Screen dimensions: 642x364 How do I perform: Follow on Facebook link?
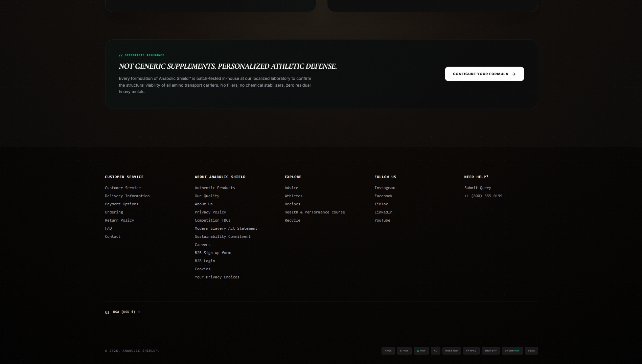coord(384,196)
